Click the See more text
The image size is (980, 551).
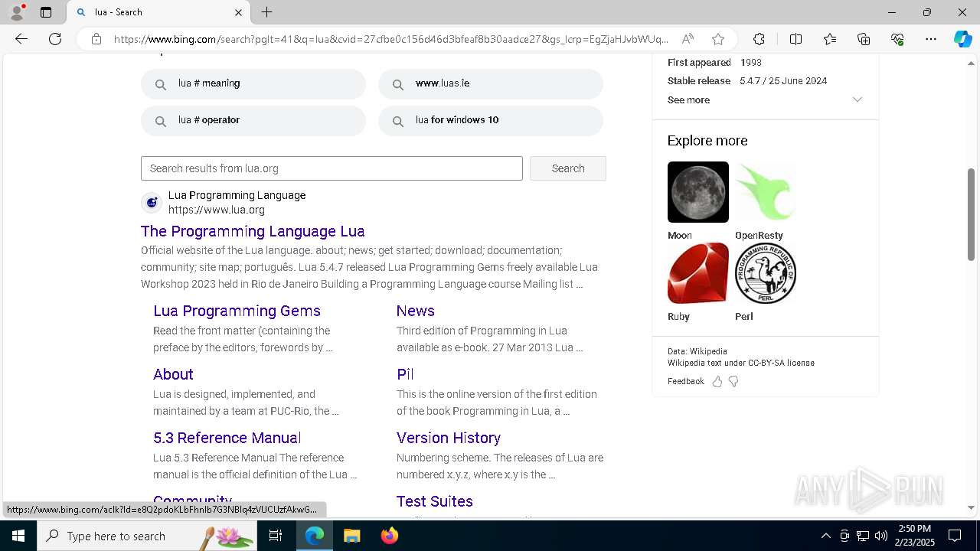pyautogui.click(x=688, y=99)
